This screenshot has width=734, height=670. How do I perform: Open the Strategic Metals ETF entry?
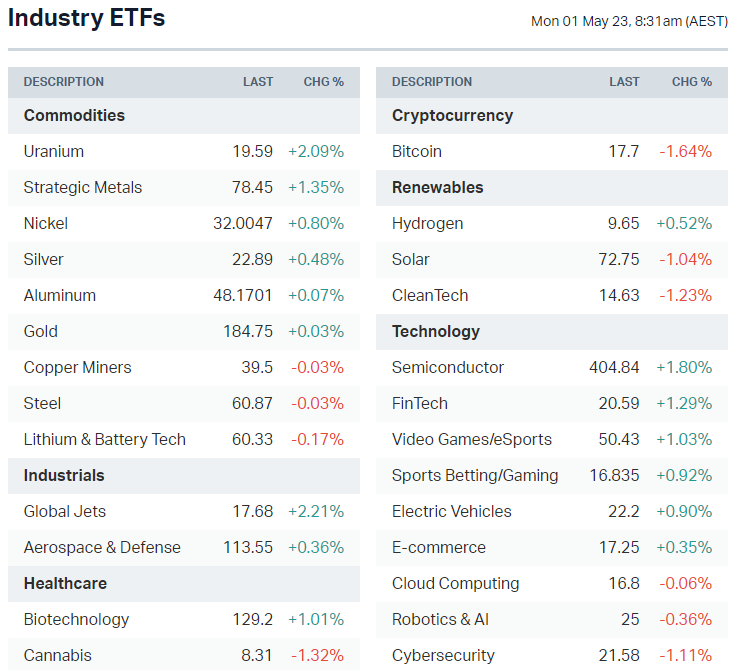(83, 187)
